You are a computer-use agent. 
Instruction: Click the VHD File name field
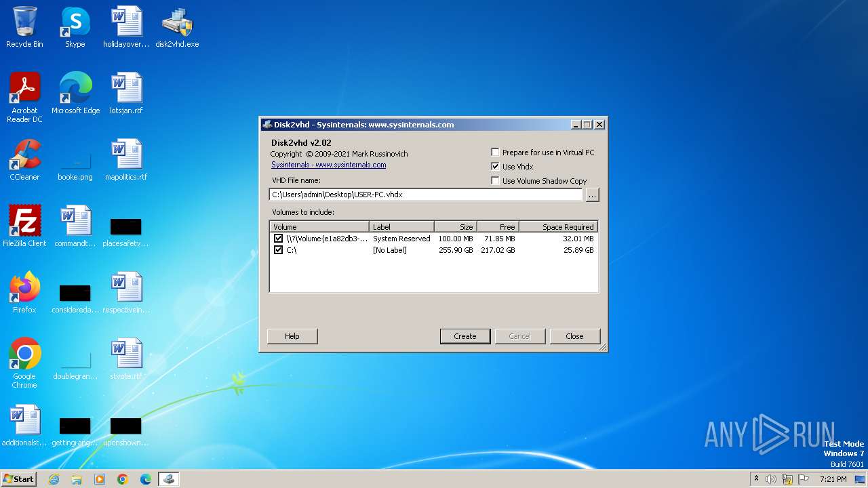tap(426, 195)
